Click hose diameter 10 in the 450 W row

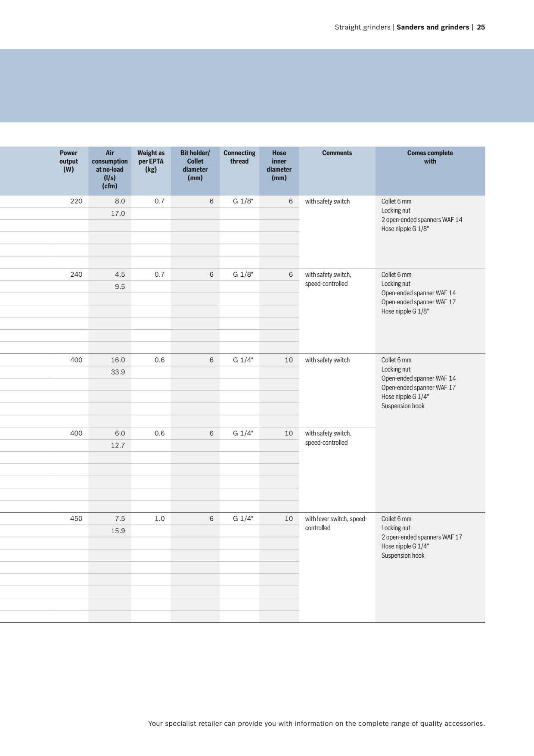coord(289,519)
